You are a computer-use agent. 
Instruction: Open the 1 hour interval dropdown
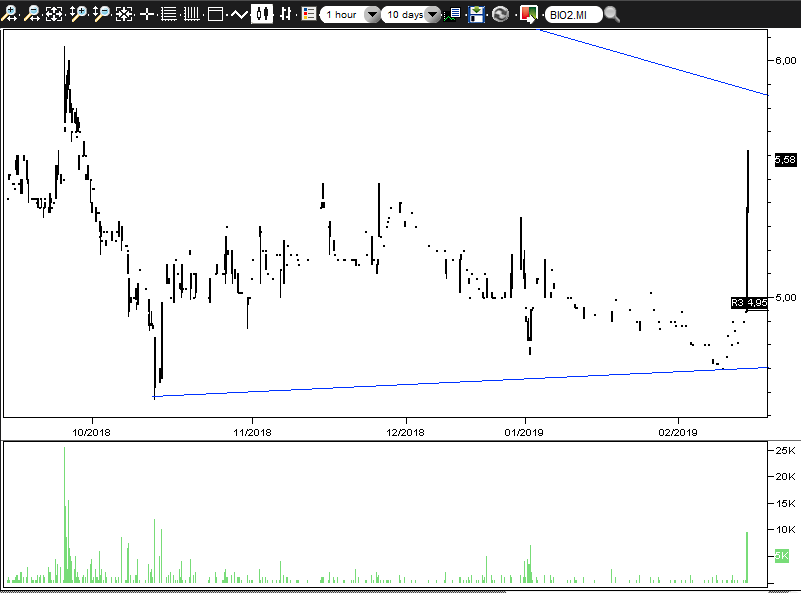click(350, 14)
